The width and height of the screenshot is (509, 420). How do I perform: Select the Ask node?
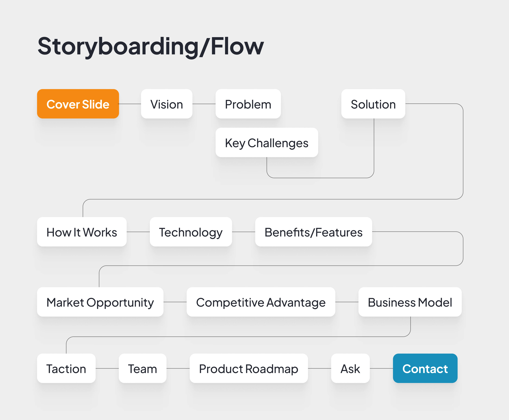(x=350, y=368)
